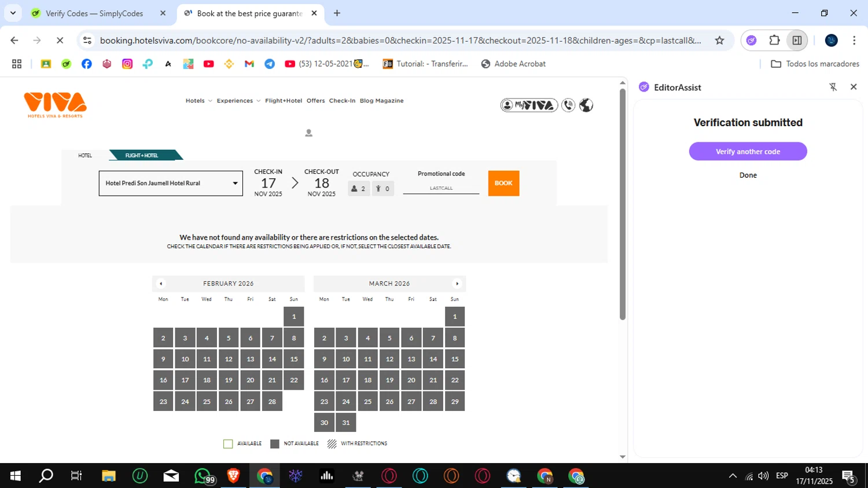Open Brave browser from taskbar
Screen dimensions: 868x488
pos(234,476)
